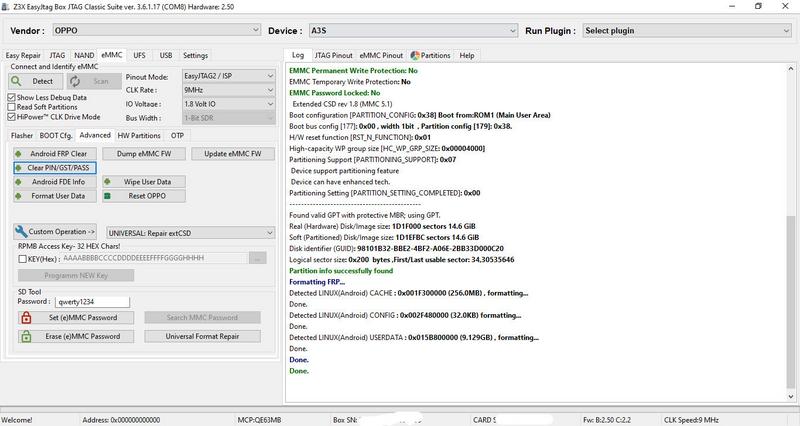Expand the Pinout Mode combo box
The height and width of the screenshot is (426, 800).
[x=228, y=76]
